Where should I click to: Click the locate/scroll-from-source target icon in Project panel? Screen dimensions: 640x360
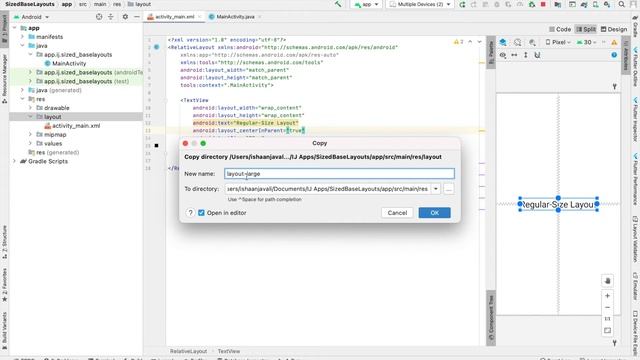(x=99, y=17)
